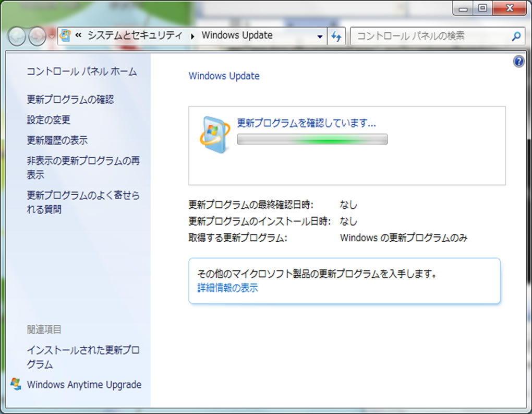Click the 更新プログラムのインストール日時 label
532x414 pixels.
260,221
